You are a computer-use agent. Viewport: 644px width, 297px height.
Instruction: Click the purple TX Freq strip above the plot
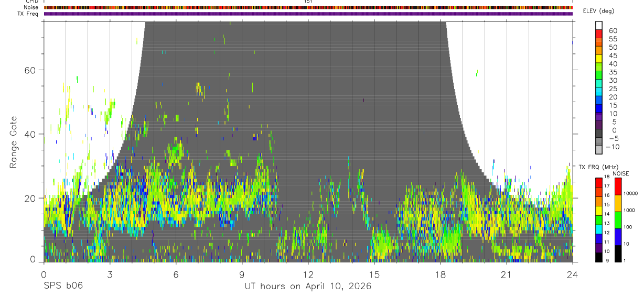point(308,14)
